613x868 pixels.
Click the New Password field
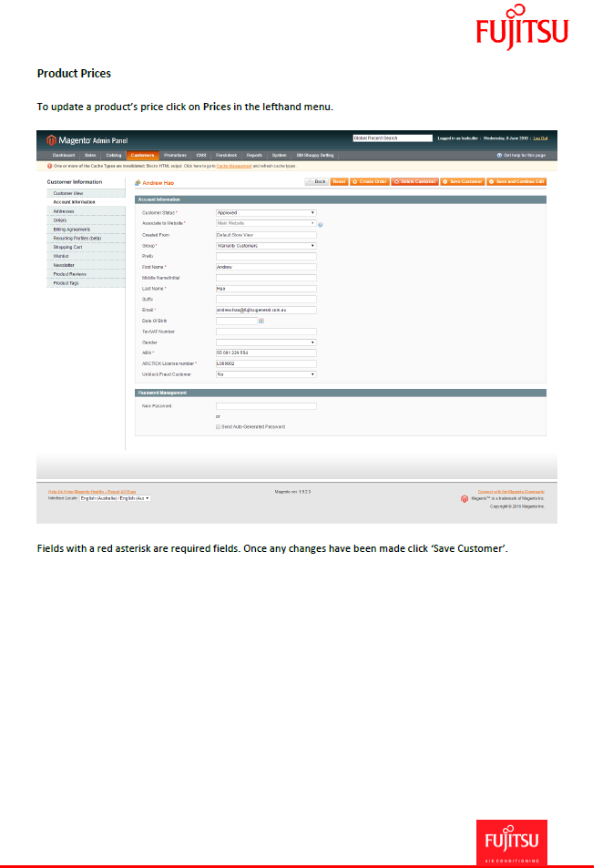tap(266, 406)
